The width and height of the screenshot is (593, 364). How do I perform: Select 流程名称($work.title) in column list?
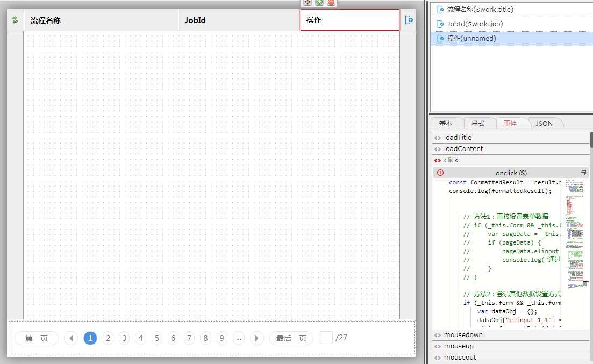(512, 10)
